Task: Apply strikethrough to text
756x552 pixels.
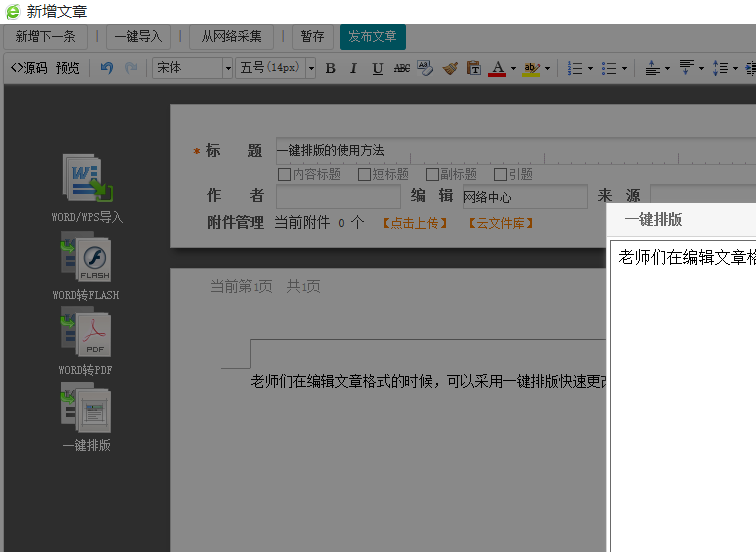Action: tap(401, 68)
